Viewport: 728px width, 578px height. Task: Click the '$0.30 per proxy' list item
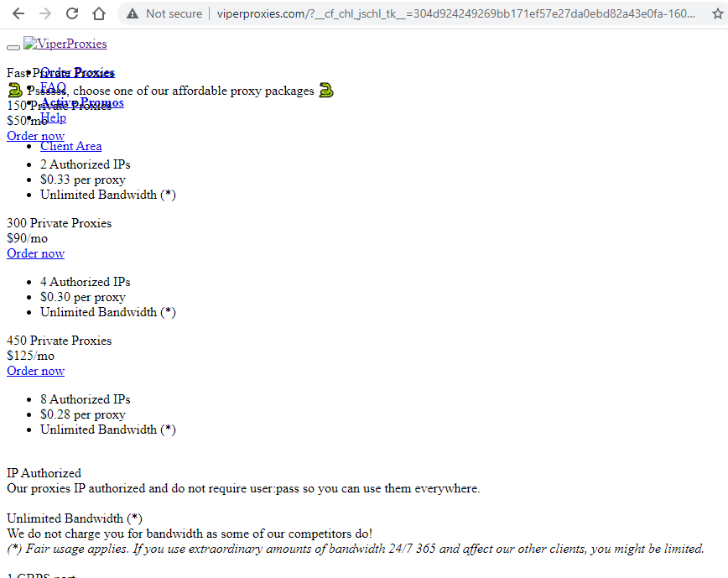tap(83, 297)
